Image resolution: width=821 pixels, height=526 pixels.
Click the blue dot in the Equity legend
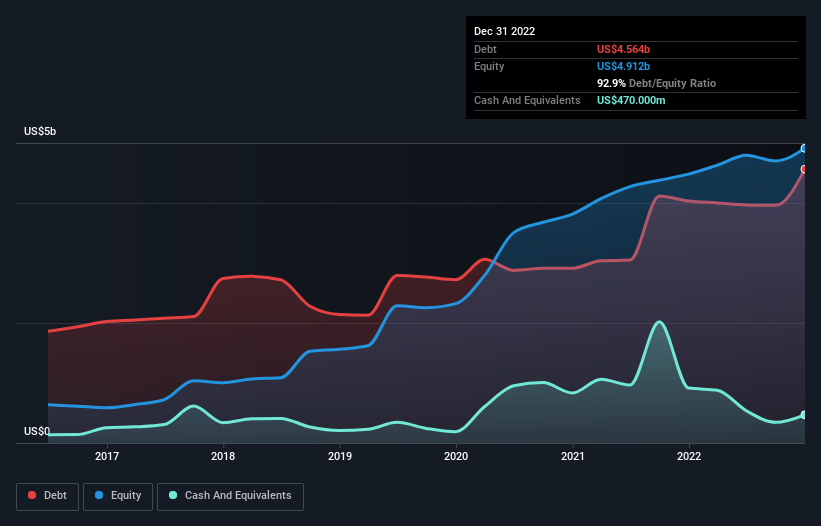click(x=101, y=496)
